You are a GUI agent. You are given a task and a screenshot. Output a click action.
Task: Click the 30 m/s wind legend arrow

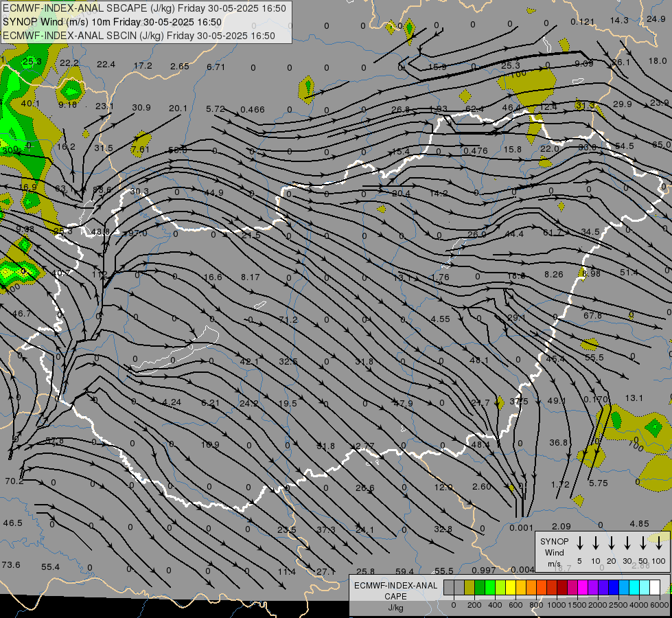coord(627,543)
